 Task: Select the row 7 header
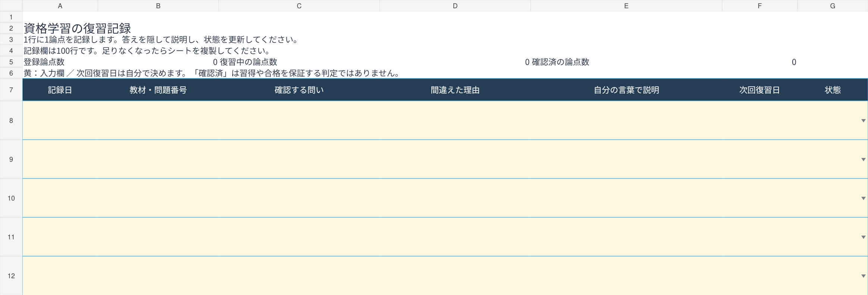[11, 90]
